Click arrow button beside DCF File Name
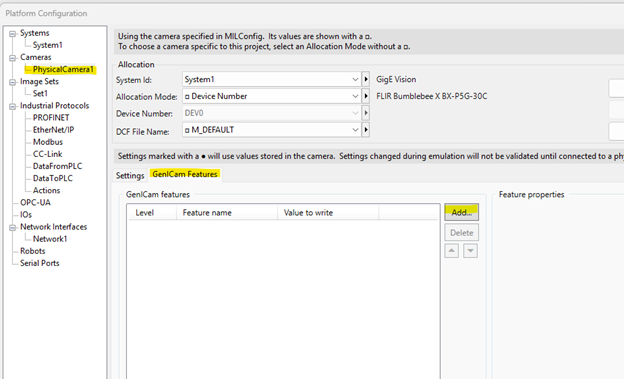Screen dimensions: 624x379 coord(366,130)
